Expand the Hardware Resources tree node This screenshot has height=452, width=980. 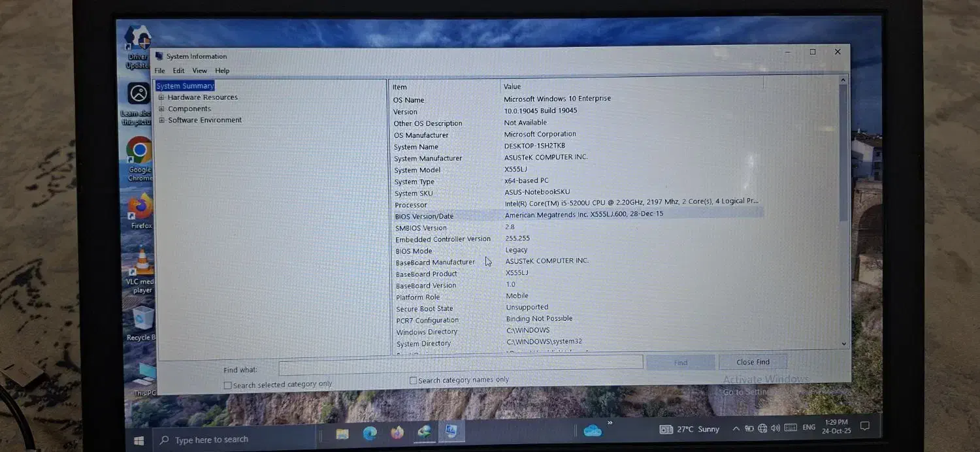coord(161,97)
